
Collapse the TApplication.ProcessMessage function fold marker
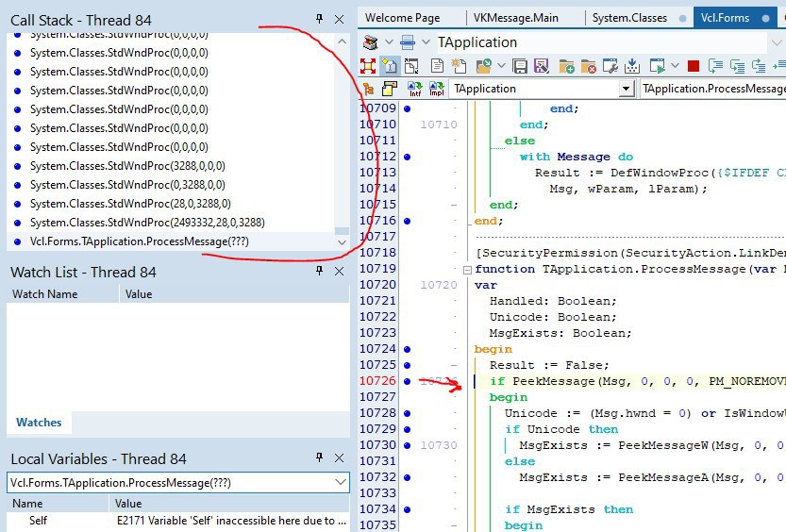click(x=468, y=269)
